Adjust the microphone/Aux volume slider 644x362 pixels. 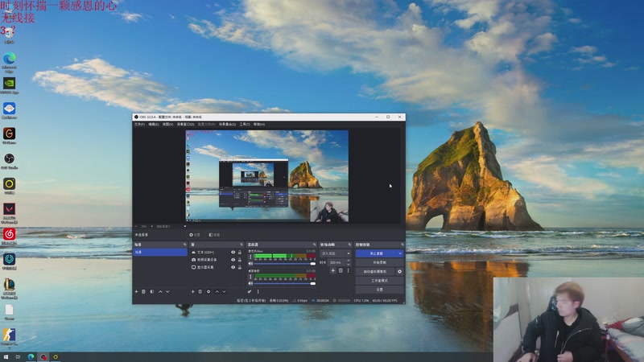(285, 264)
